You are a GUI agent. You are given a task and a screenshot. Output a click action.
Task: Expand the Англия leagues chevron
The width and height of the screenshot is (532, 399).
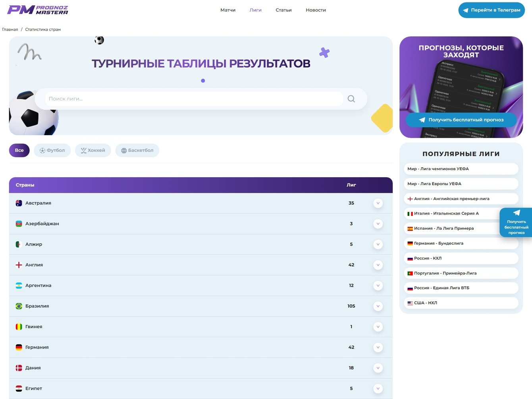coord(378,265)
